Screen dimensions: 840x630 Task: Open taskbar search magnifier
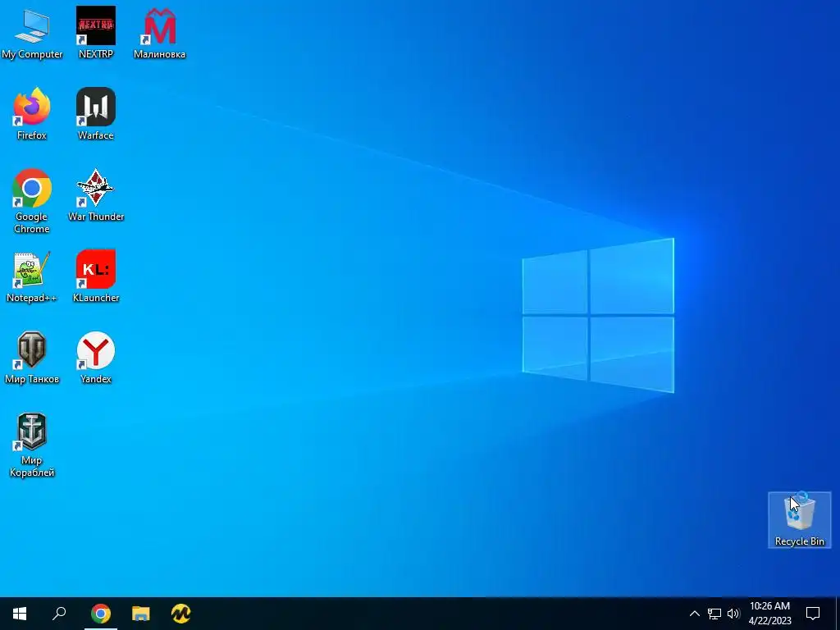59,614
